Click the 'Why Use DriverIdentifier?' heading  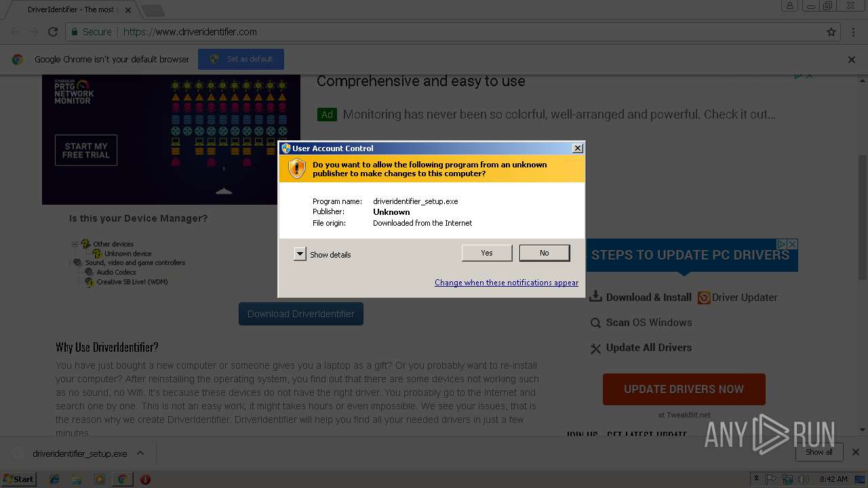click(107, 347)
